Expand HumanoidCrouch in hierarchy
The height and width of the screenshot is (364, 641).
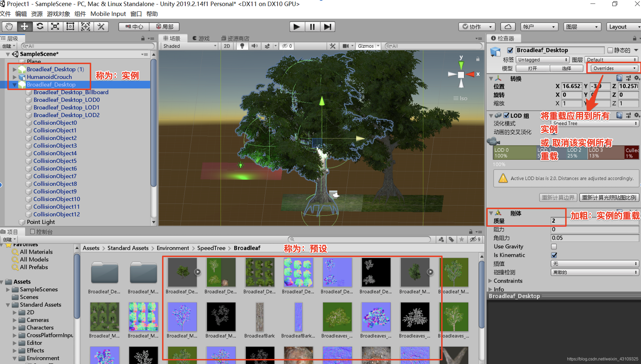(15, 77)
